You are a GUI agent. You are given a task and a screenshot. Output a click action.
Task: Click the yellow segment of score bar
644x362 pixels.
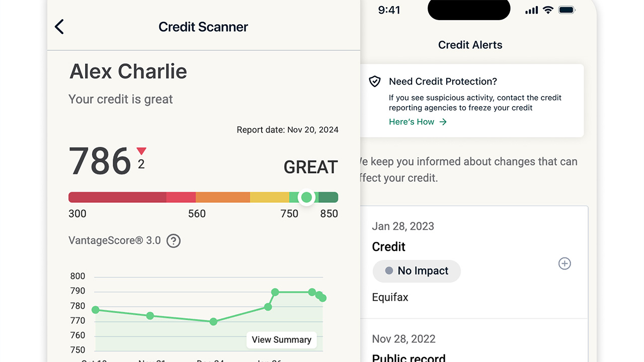[x=269, y=197]
